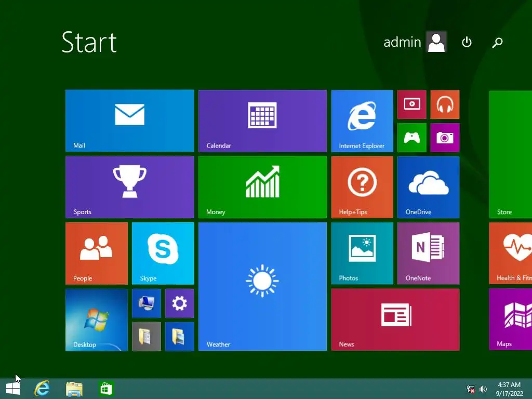The image size is (532, 399).
Task: Open the PC settings gear tile
Action: click(x=179, y=303)
